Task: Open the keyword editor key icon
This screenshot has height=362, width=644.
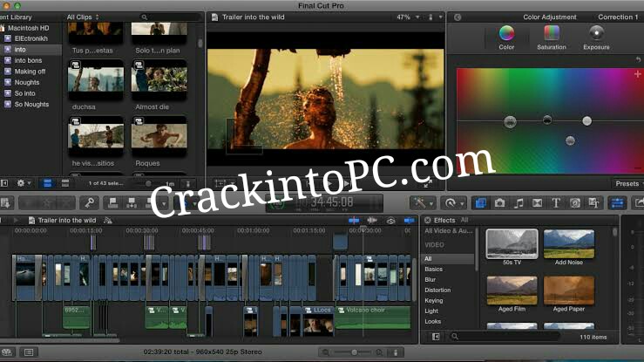Action: coord(89,202)
